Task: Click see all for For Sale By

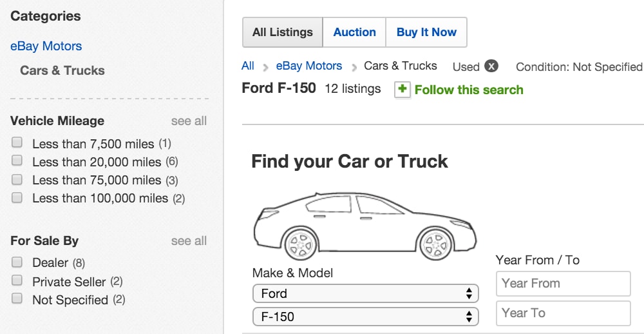Action: coord(189,241)
